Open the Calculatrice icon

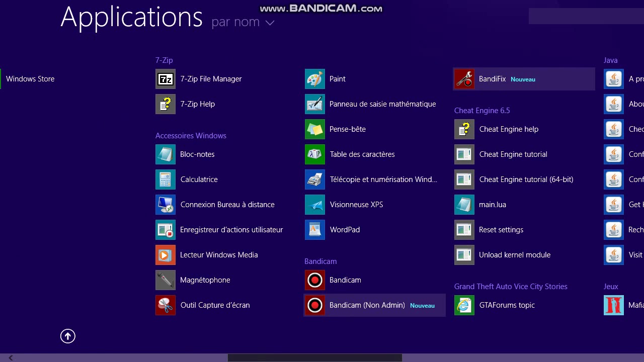click(x=166, y=179)
